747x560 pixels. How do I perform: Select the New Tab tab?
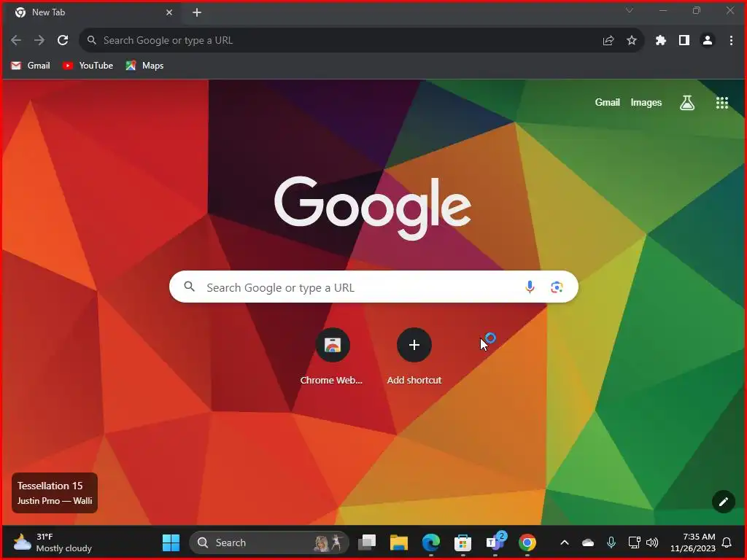94,13
